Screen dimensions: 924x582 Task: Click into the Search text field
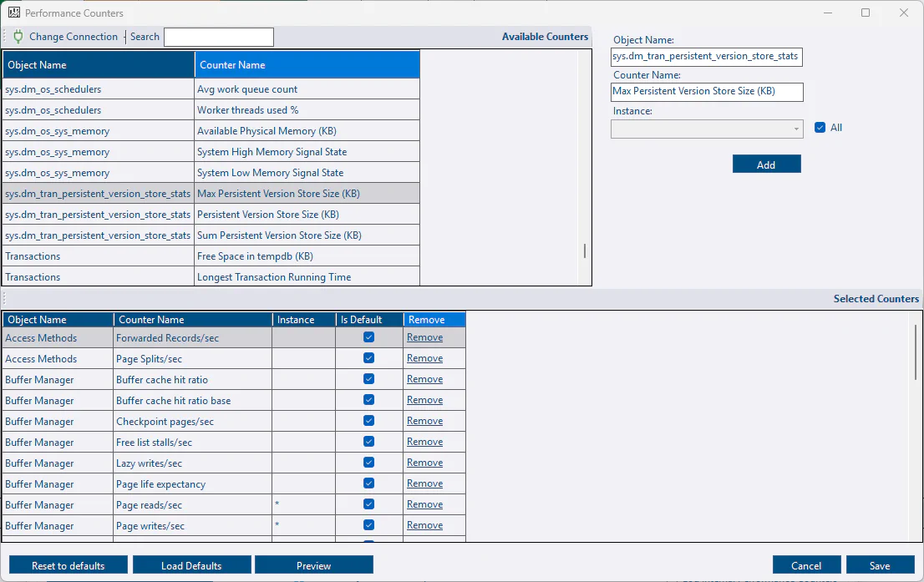click(x=219, y=37)
